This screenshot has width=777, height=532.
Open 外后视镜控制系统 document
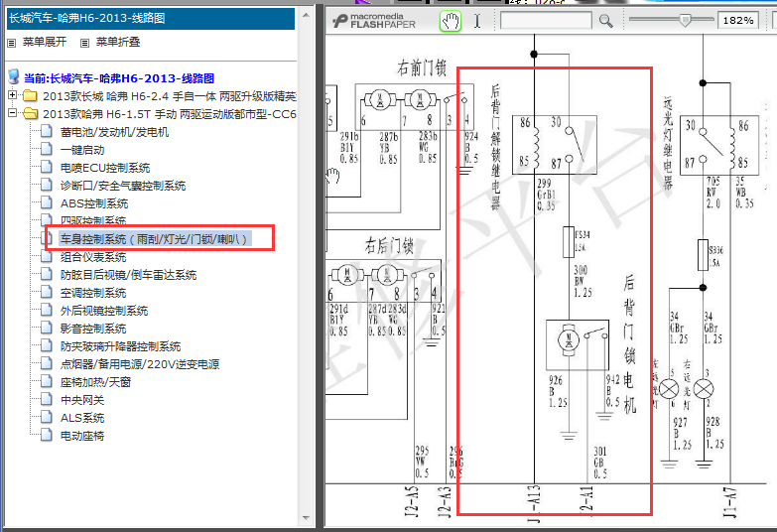click(x=104, y=311)
